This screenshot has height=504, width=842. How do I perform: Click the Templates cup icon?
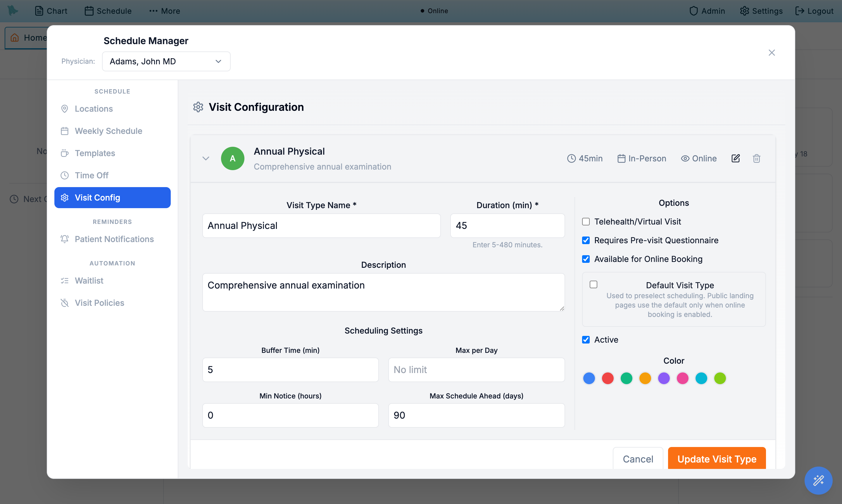click(65, 153)
